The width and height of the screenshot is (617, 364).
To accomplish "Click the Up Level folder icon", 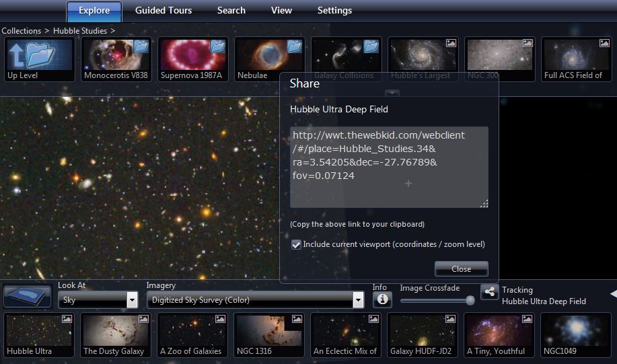I will (x=39, y=59).
